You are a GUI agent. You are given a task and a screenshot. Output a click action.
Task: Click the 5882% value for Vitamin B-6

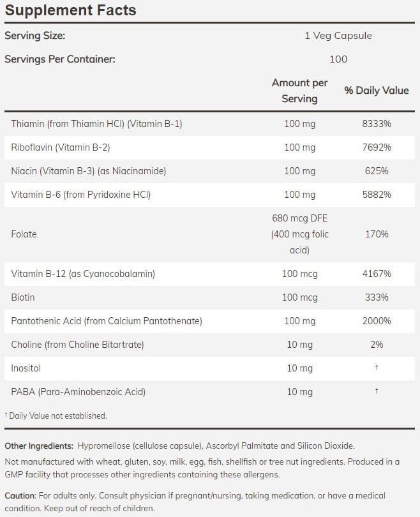point(376,195)
